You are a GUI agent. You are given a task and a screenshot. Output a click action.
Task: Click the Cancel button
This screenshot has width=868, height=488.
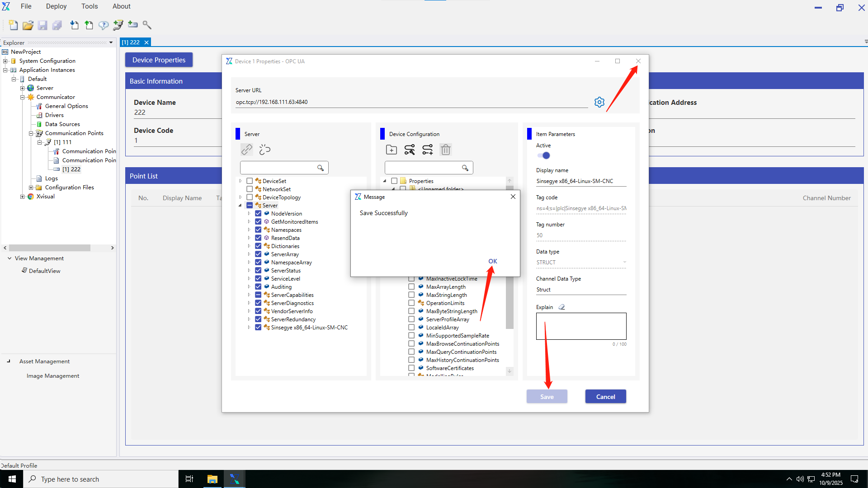point(605,397)
